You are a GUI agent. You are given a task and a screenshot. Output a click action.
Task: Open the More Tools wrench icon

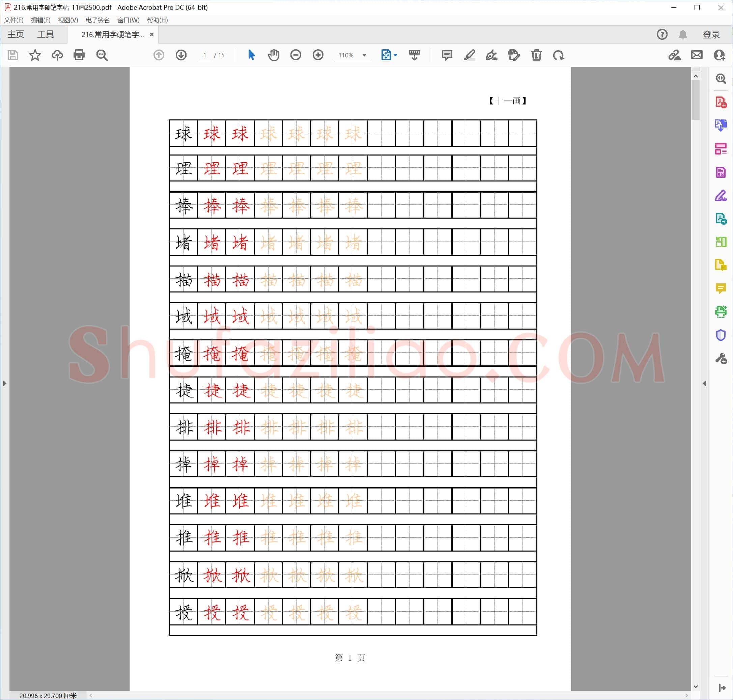pos(721,359)
